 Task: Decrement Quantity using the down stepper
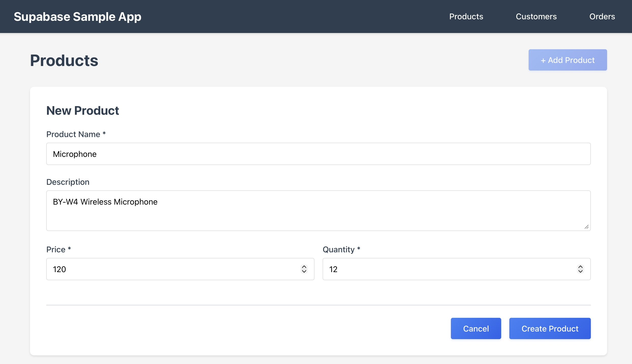pyautogui.click(x=580, y=271)
